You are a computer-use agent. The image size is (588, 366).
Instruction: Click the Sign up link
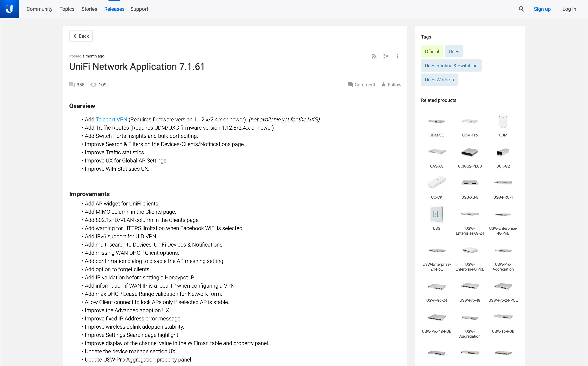coord(542,9)
